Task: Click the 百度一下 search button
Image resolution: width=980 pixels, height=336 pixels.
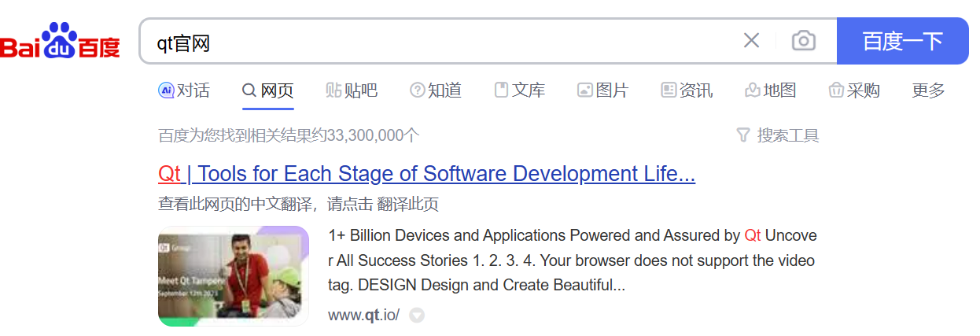Action: (x=902, y=41)
